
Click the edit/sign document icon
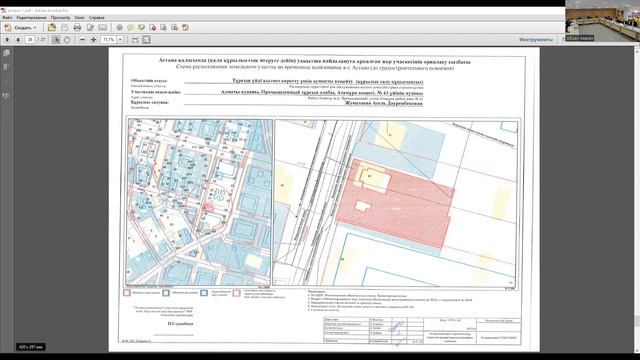click(x=90, y=27)
